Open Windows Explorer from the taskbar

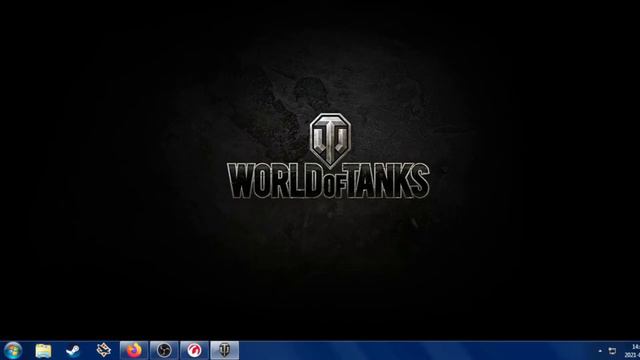pyautogui.click(x=43, y=351)
